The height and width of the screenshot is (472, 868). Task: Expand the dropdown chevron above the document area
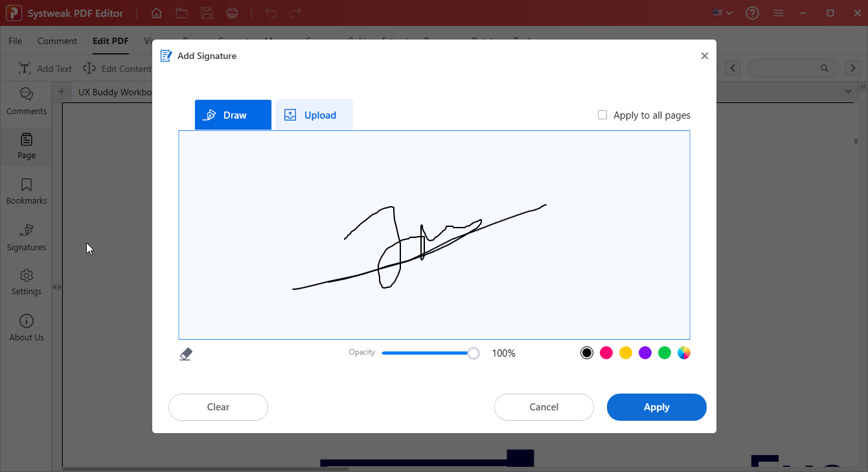pos(849,91)
